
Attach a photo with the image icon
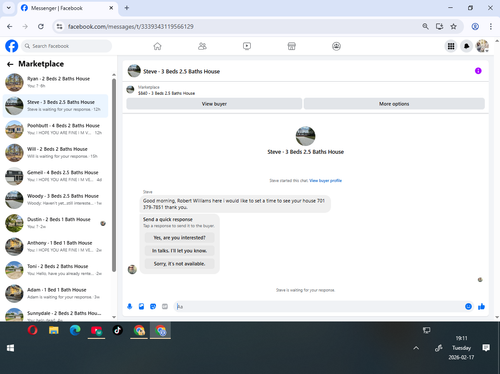(141, 306)
